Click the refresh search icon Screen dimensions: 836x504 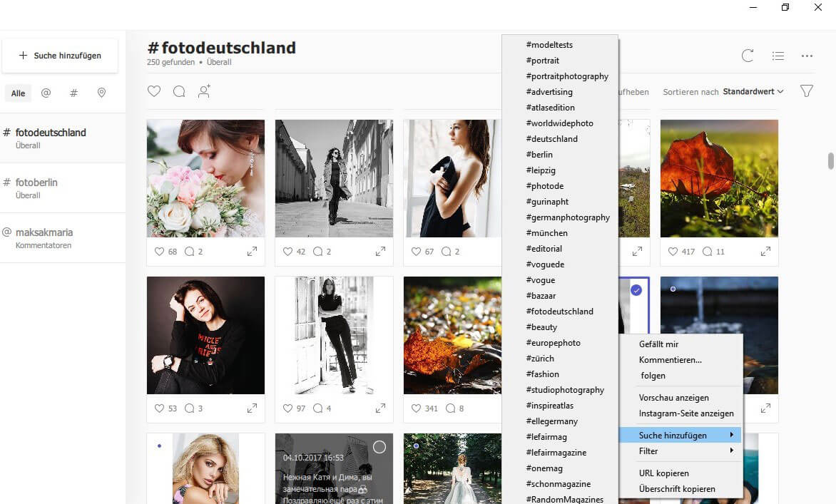click(x=748, y=56)
